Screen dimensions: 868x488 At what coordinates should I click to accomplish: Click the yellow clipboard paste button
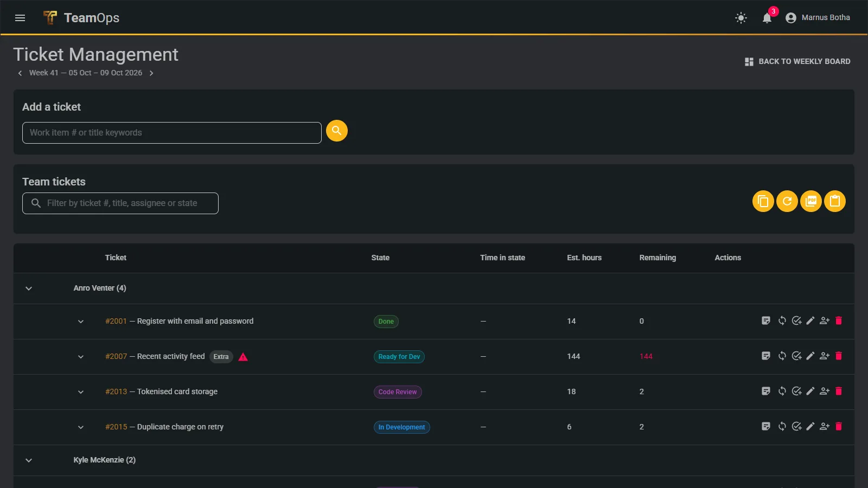[x=835, y=201]
